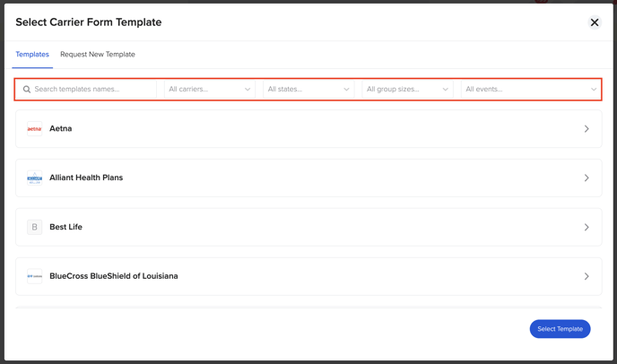Click the search magnifier icon

[27, 90]
